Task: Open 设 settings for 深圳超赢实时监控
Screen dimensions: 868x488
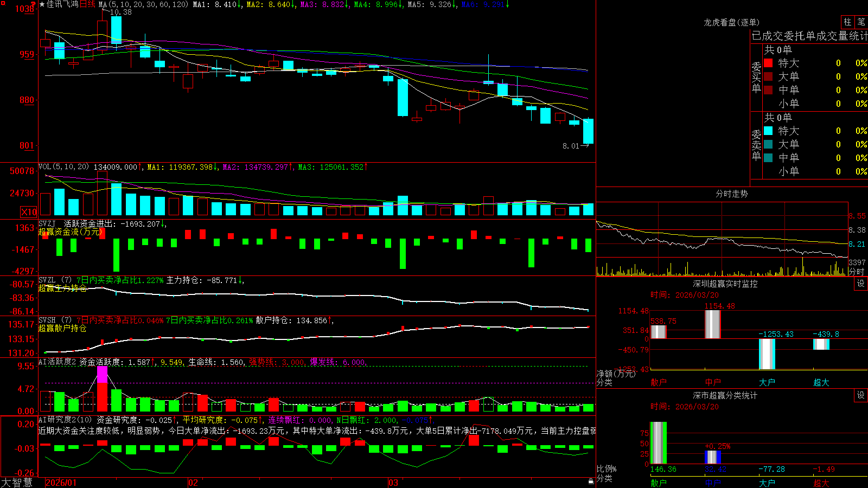Action: coord(861,284)
